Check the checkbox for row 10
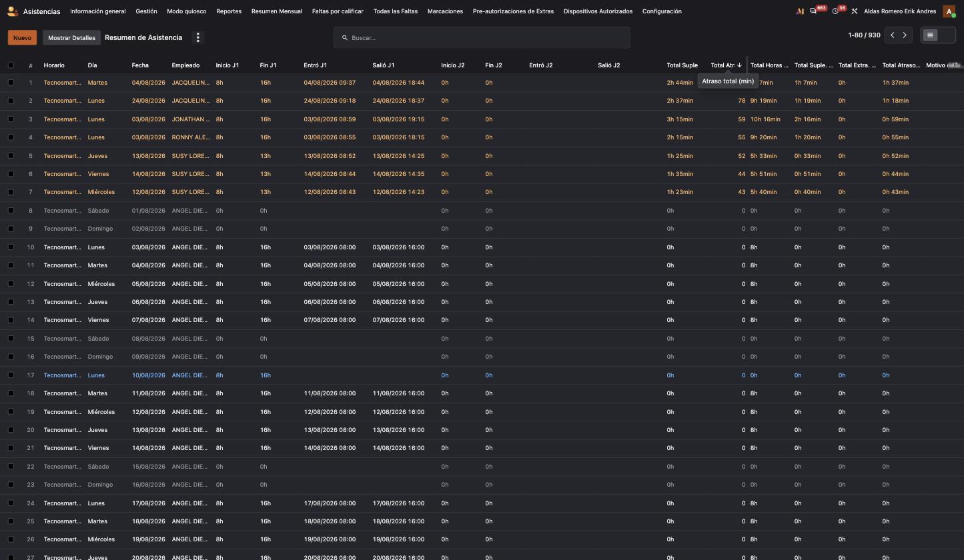964x560 pixels. 11,247
